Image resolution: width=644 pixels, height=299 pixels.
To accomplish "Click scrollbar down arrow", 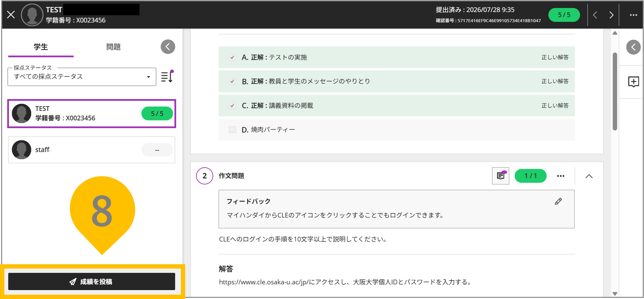I will 615,294.
